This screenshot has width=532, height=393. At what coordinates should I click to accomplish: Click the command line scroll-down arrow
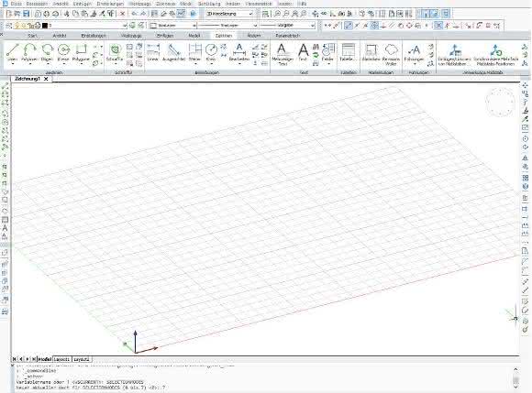click(x=515, y=387)
